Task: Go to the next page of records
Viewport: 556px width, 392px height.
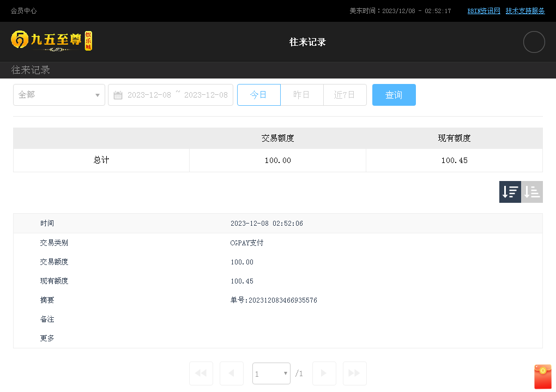Action: pos(324,373)
